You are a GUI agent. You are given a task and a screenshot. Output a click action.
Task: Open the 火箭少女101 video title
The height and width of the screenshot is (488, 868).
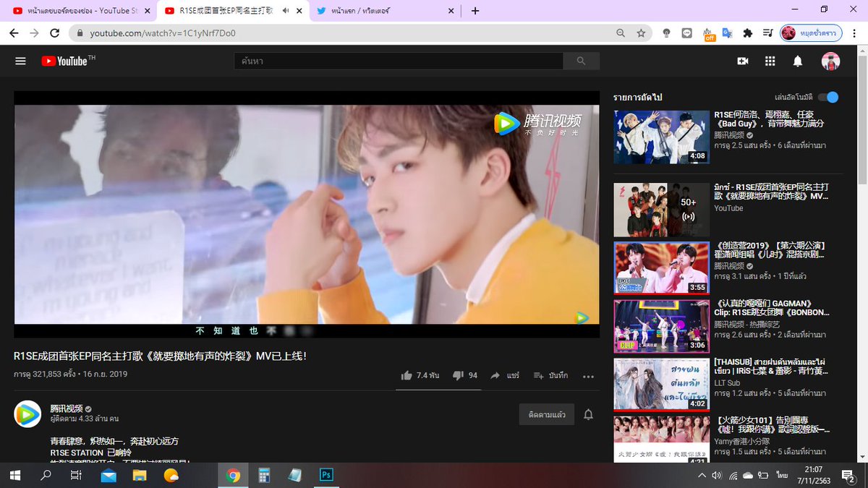tap(770, 425)
